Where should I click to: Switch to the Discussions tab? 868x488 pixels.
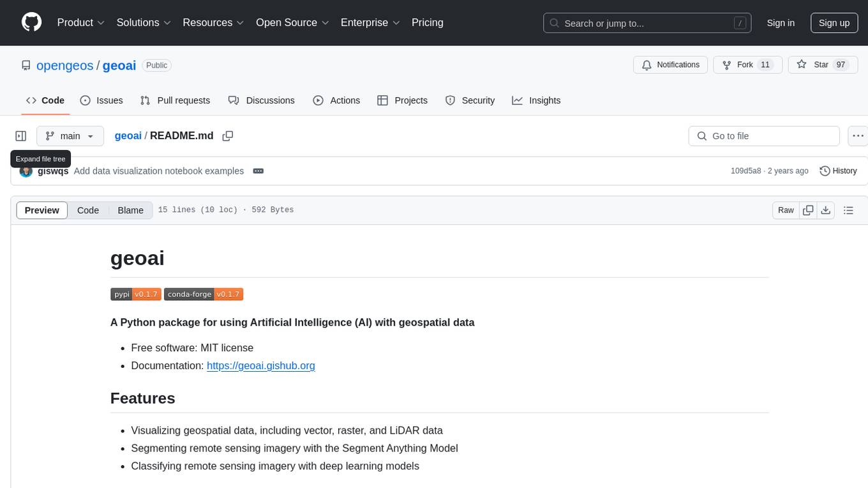(262, 100)
